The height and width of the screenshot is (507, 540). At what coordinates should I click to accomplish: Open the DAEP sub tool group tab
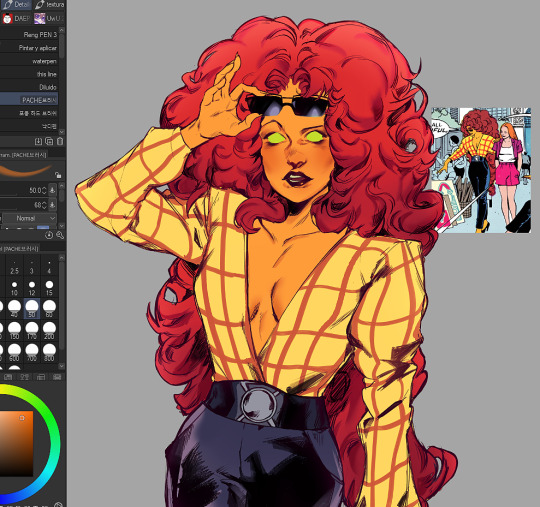point(16,18)
